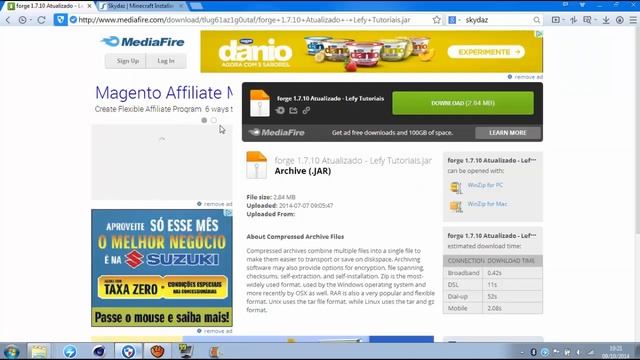Click the WinZip for PC icon

[x=456, y=187]
